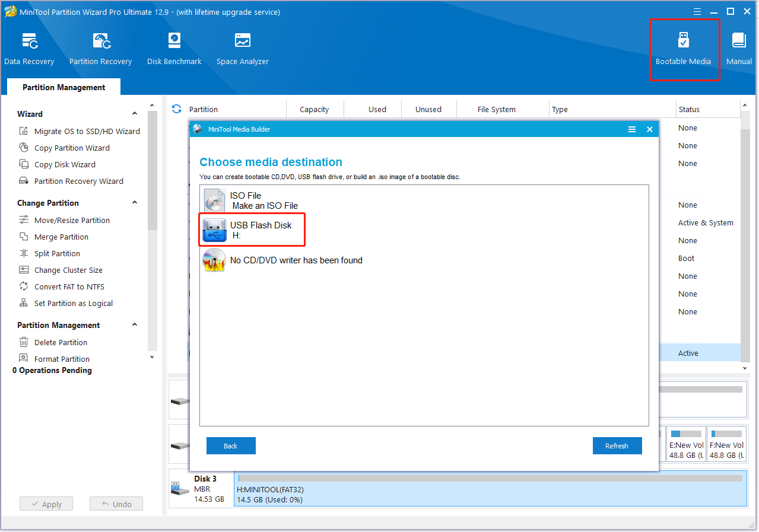Click the highlighted 'Active' status row
This screenshot has width=759, height=532.
(688, 353)
